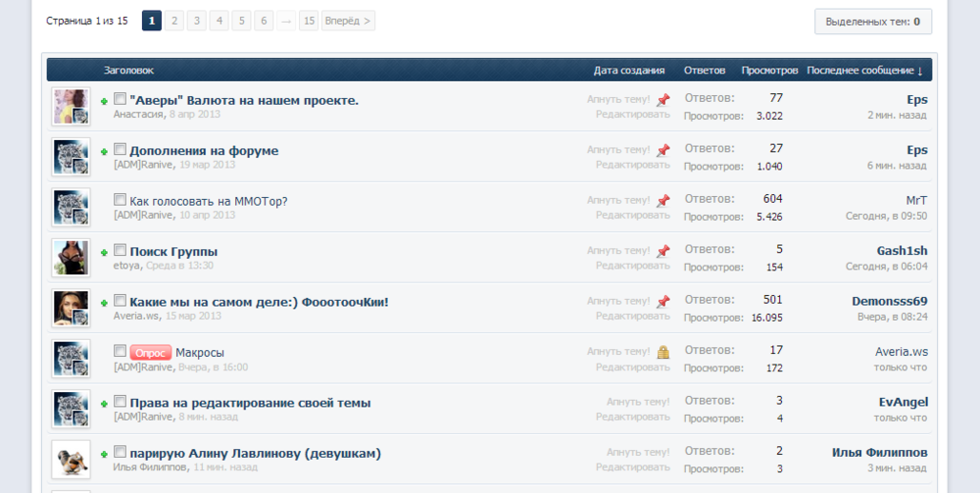Click the pin icon on Поиск Группы row
The width and height of the screenshot is (980, 493).
coord(663,251)
